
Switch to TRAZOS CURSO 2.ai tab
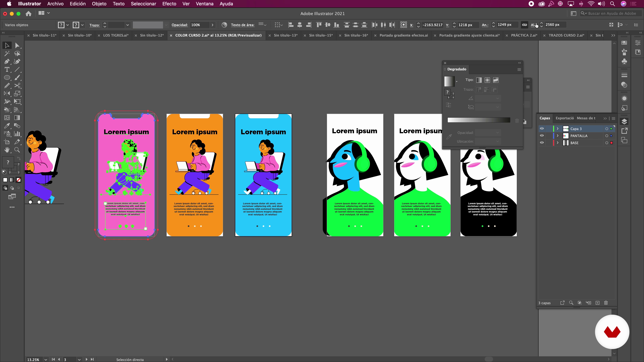coord(566,35)
